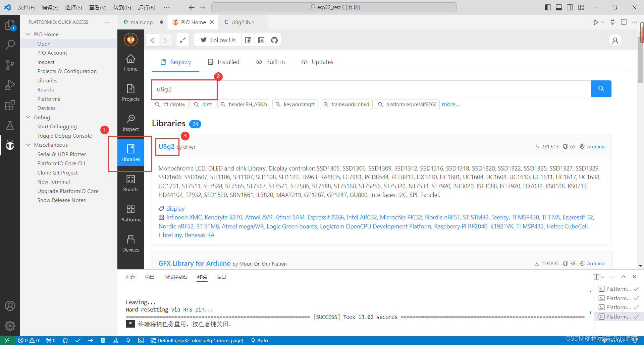Open the Run dropdown arrow in editor toolbar
The height and width of the screenshot is (345, 644).
pos(603,22)
